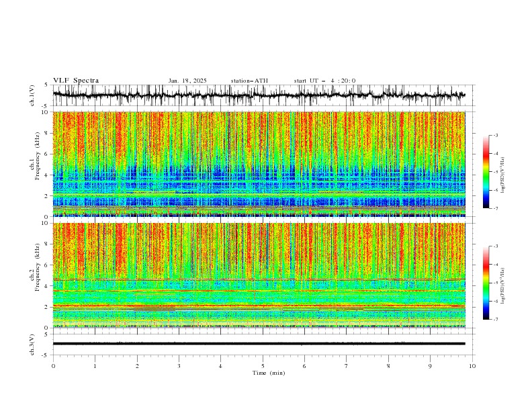
Task: Click the ch.1 frequency axis "8" tick label
Action: [x=48, y=133]
